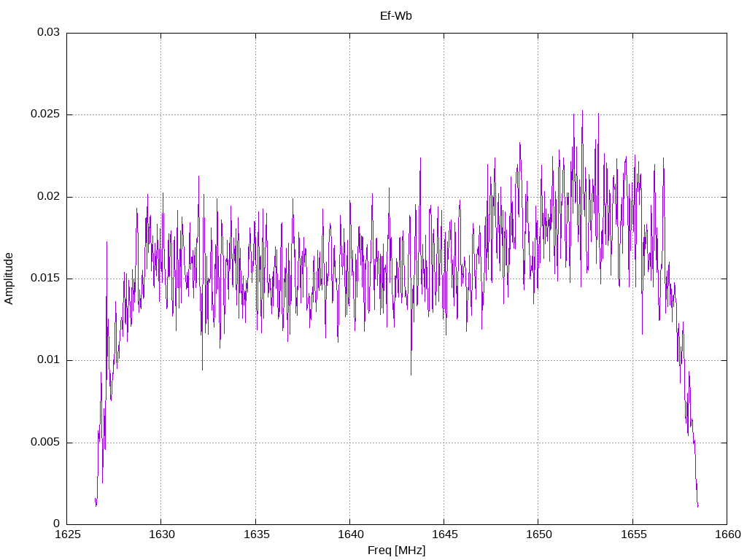The width and height of the screenshot is (747, 560).
Task: Click the 'Amplitude' y-axis label
Action: coord(9,279)
